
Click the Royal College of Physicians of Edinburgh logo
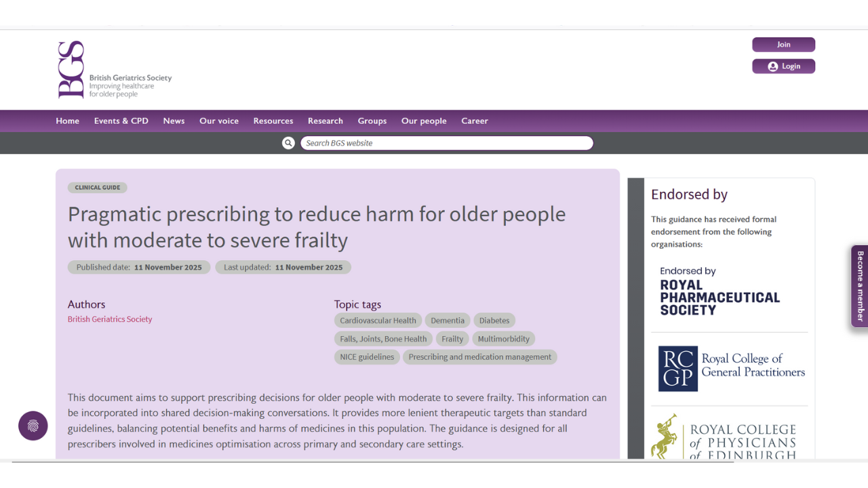click(722, 437)
